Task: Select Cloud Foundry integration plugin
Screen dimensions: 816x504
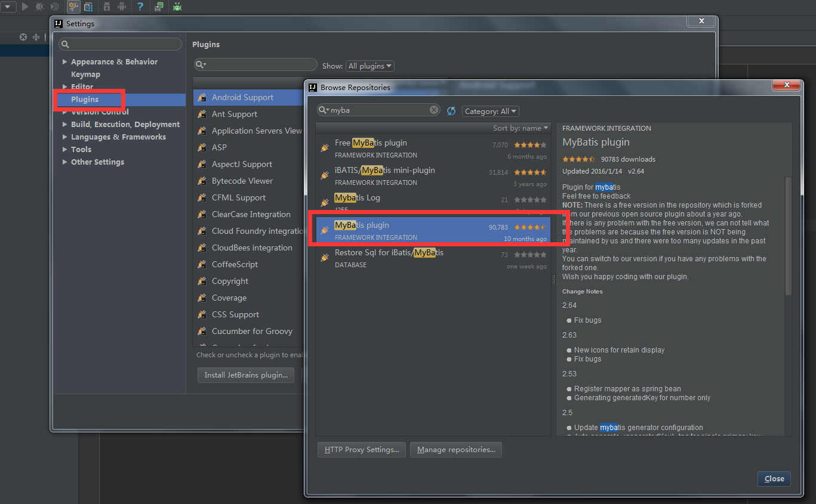Action: [x=249, y=231]
